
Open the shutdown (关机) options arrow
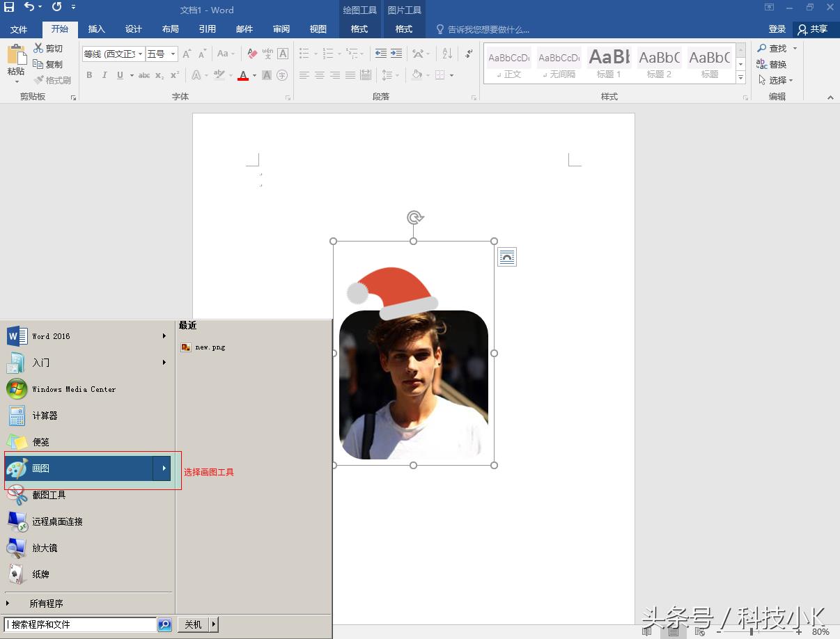(214, 624)
